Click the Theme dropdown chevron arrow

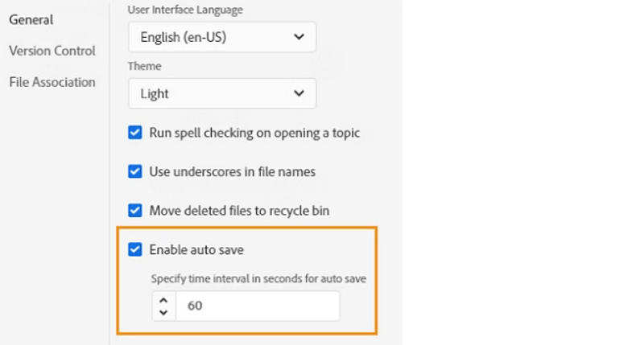click(x=299, y=93)
